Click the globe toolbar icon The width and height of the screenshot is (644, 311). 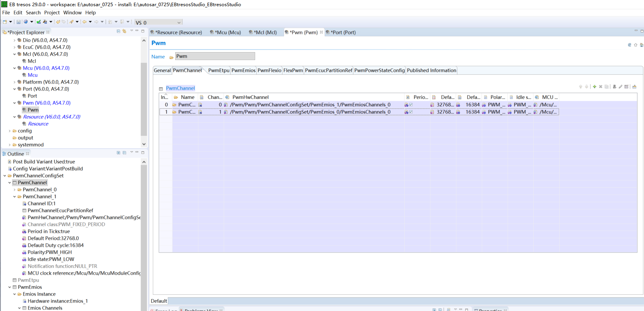click(26, 22)
